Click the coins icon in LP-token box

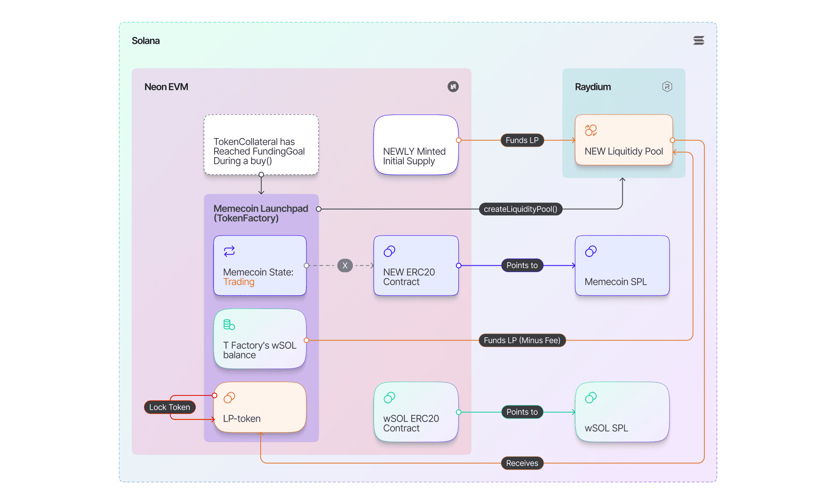click(229, 397)
